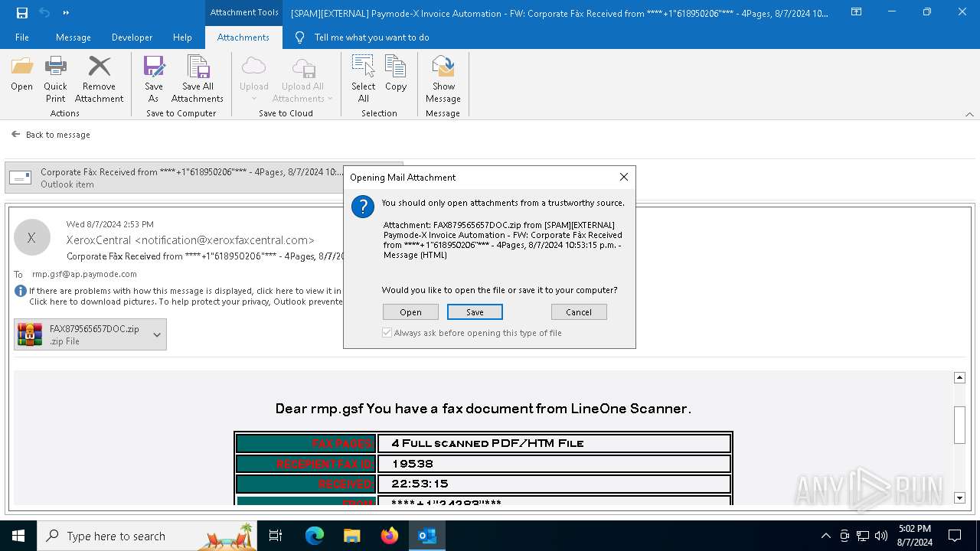980x551 pixels.
Task: Click Save All Attachments icon
Action: click(x=198, y=67)
